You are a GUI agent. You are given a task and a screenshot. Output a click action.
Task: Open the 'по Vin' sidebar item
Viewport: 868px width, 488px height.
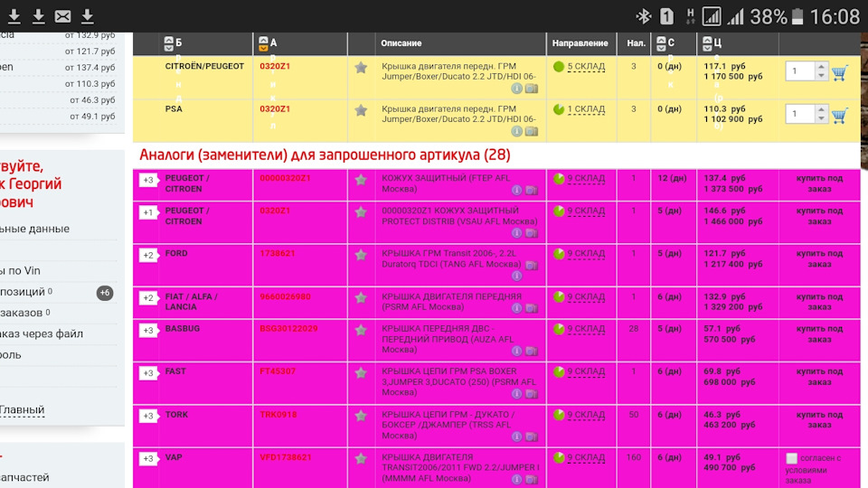[x=21, y=270]
